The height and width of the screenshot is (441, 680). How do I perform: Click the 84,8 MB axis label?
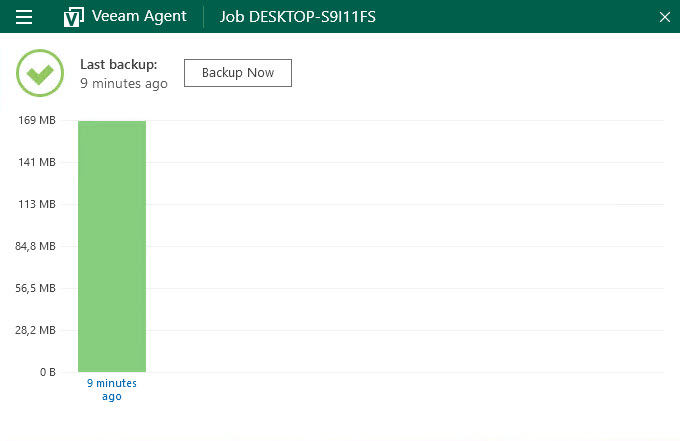[35, 246]
